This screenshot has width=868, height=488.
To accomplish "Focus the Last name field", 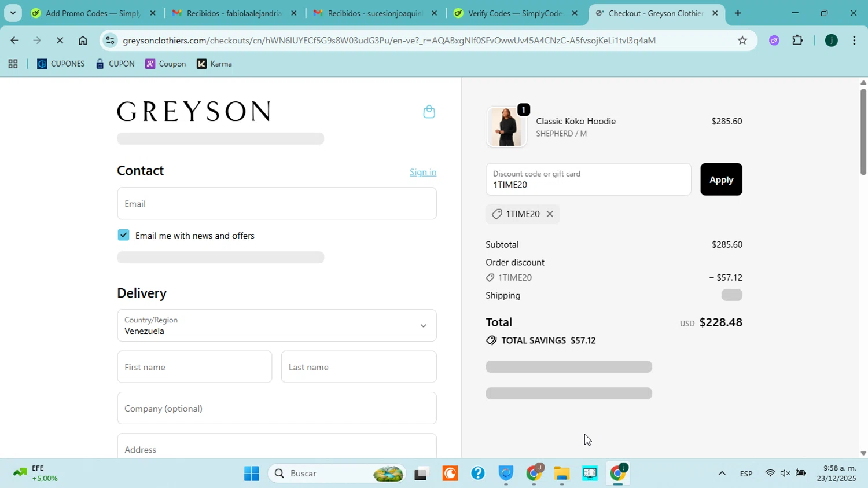I will pyautogui.click(x=359, y=367).
